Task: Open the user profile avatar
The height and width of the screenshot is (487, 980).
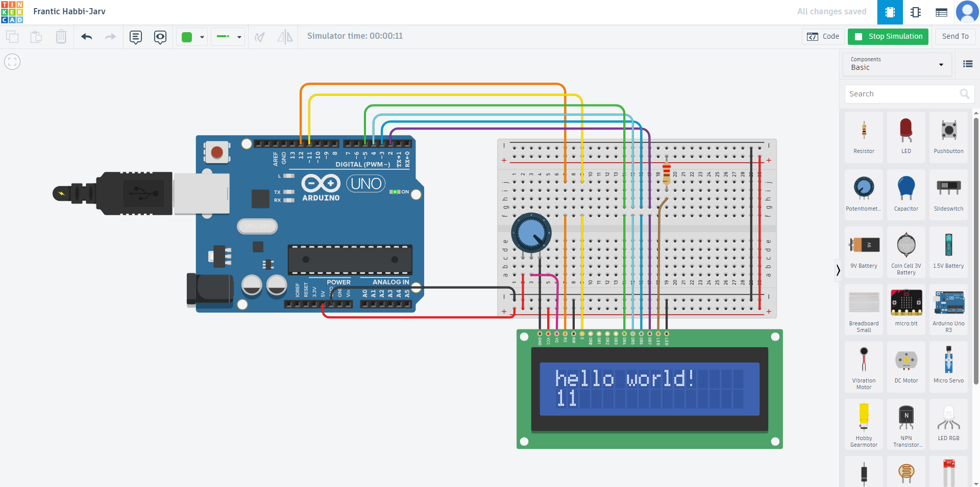Action: (967, 12)
